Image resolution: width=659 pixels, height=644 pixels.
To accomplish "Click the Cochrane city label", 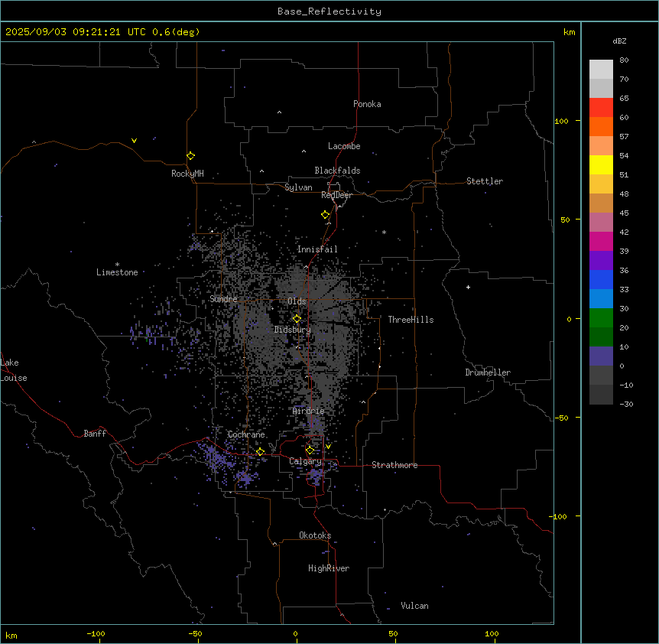I will [x=246, y=434].
